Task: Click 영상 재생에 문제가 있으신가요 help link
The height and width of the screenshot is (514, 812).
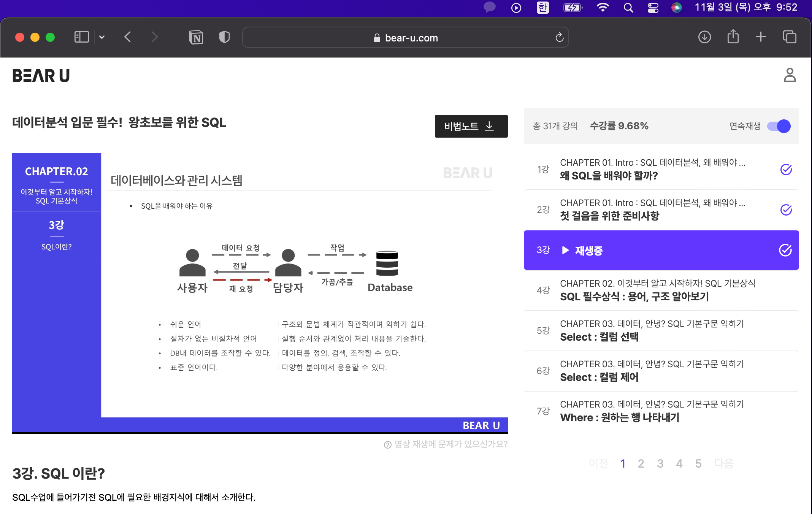Action: (x=446, y=444)
